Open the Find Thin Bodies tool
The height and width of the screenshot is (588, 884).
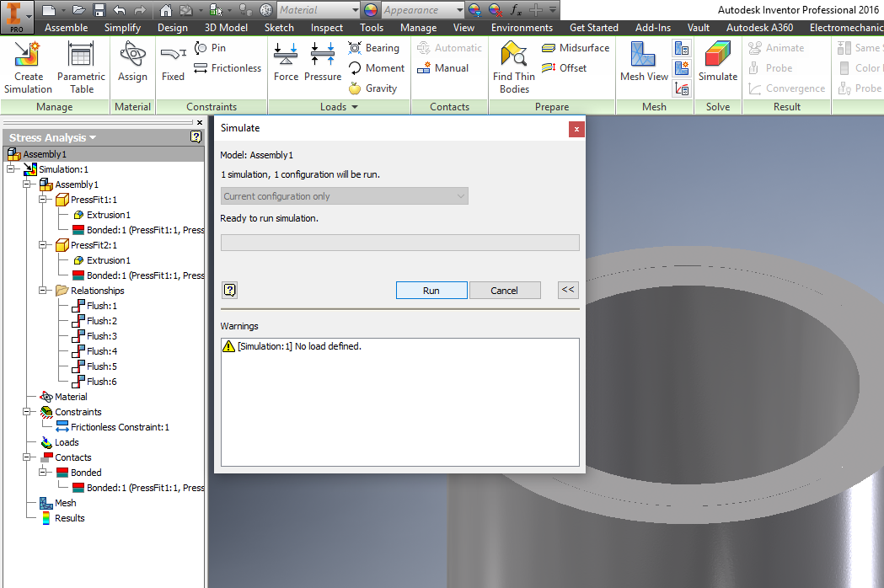pos(513,67)
